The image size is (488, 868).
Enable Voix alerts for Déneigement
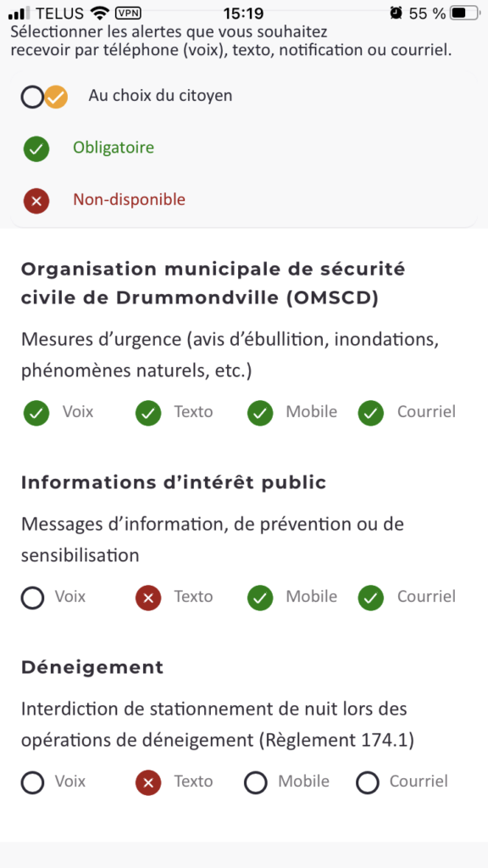coord(33,782)
